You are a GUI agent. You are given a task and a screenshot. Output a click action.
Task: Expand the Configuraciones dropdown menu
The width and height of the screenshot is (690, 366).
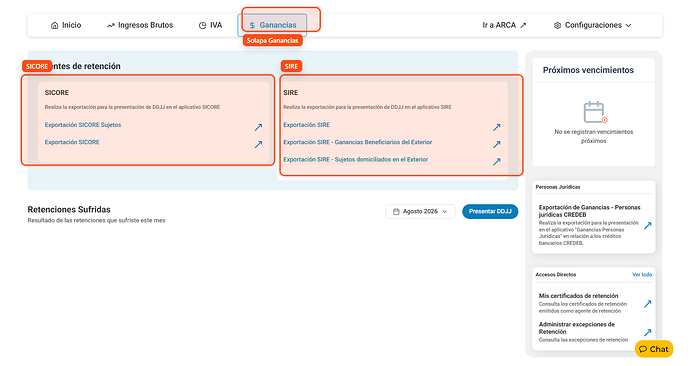[592, 25]
